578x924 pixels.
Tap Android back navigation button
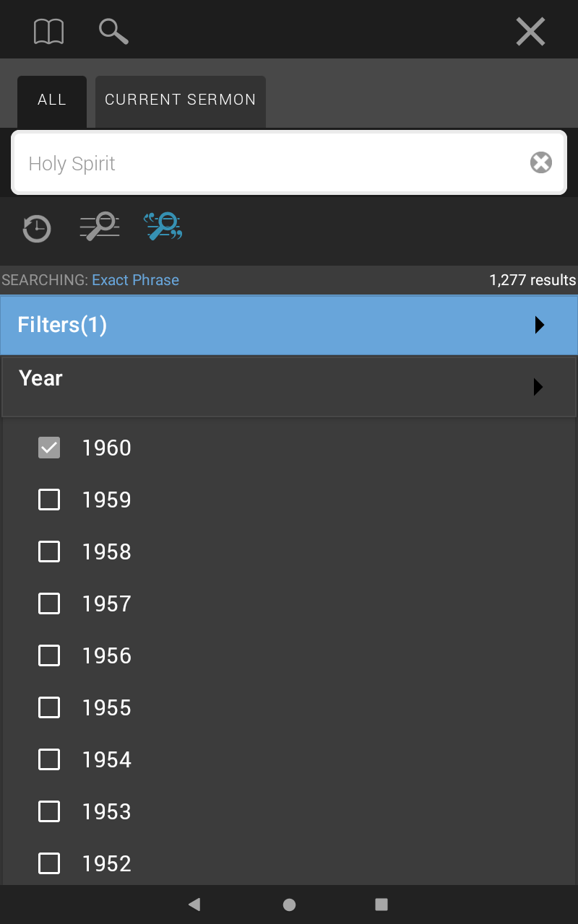pyautogui.click(x=194, y=905)
